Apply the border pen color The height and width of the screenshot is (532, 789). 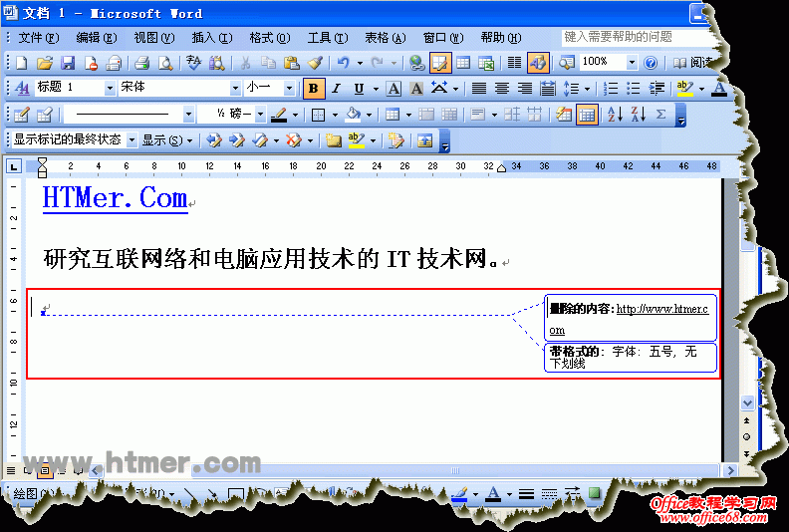tap(279, 115)
